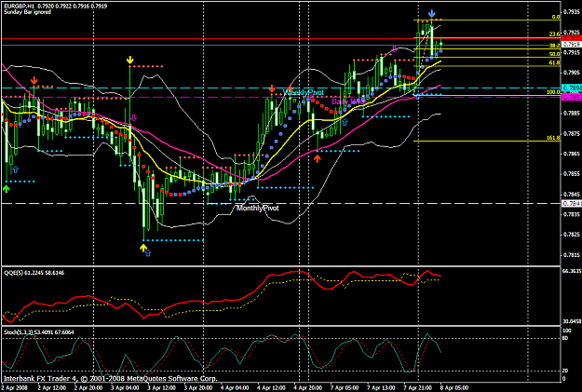Click the '3 Apr 20:00' time axis label
This screenshot has width=582, height=392.
point(197,388)
